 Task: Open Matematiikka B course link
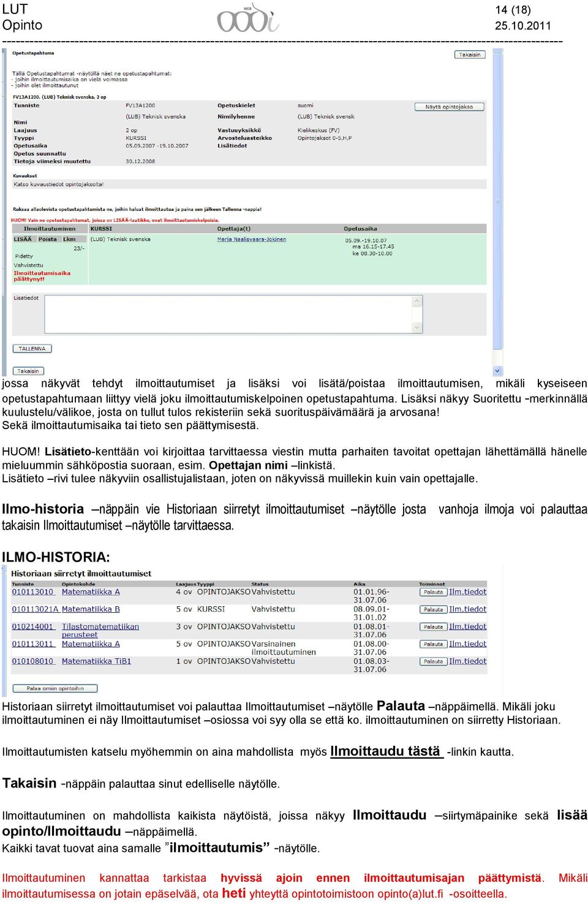(x=91, y=609)
